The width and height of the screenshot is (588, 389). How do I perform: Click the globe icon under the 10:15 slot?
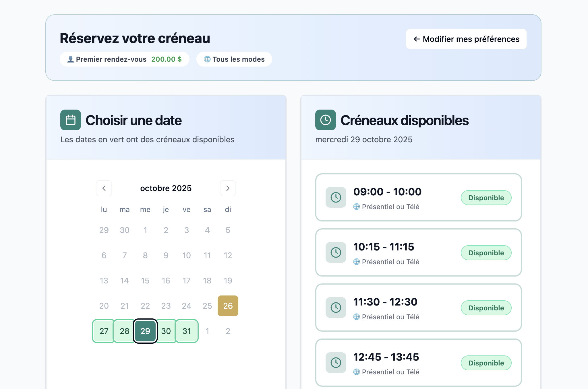357,262
